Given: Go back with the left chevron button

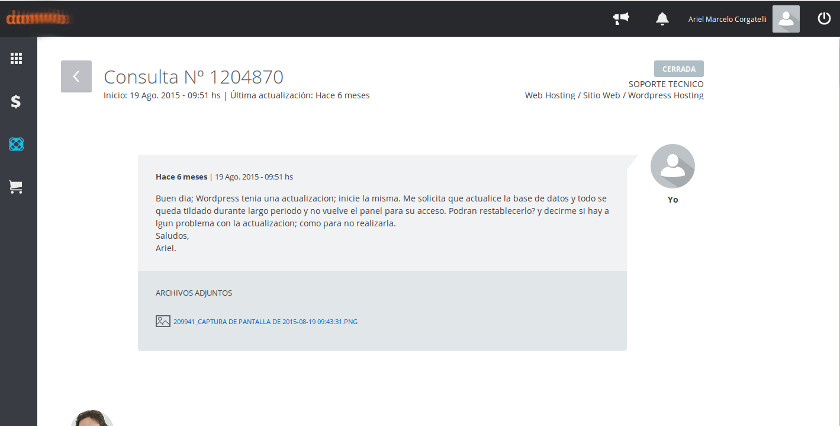Looking at the screenshot, I should (76, 77).
